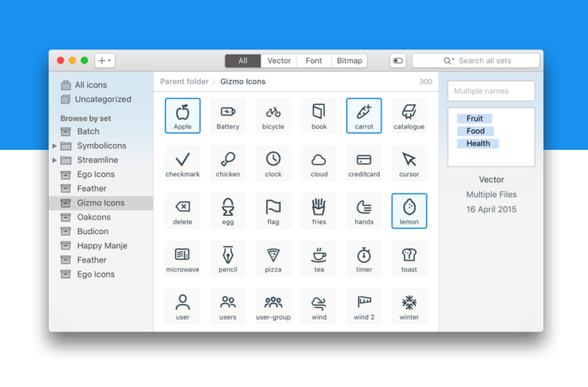
Task: Expand the Symbolicons set folder
Action: tap(54, 146)
